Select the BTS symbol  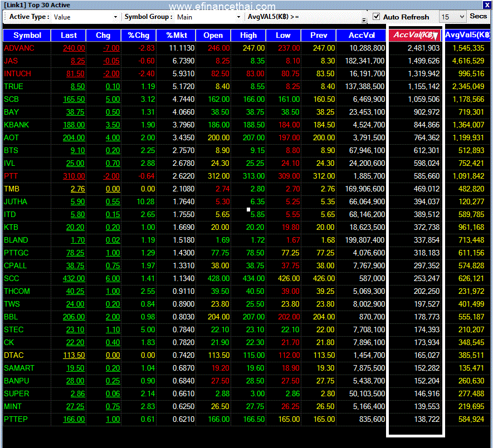11,150
